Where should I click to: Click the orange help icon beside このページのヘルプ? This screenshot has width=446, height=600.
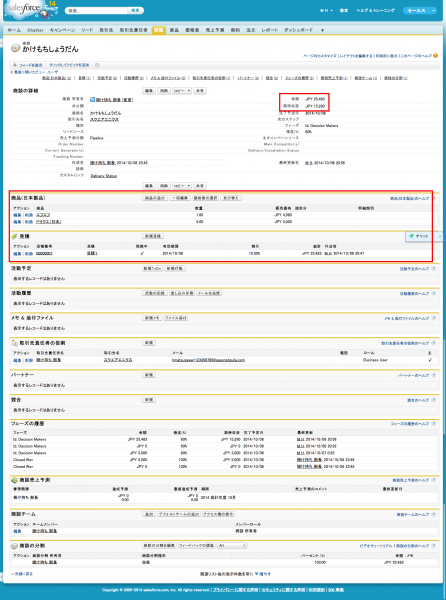click(435, 56)
